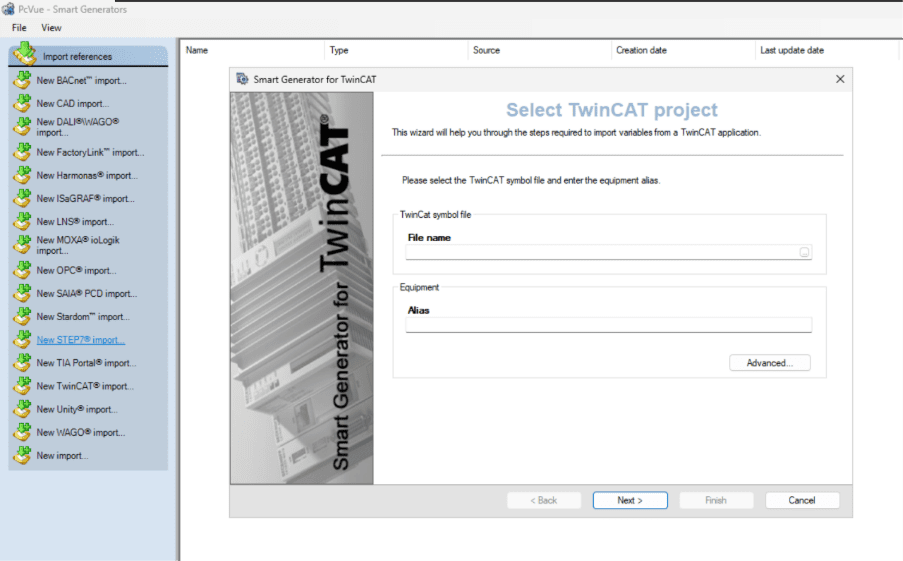Close the Smart Generator for TwinCAT dialog
The height and width of the screenshot is (561, 903).
click(840, 79)
